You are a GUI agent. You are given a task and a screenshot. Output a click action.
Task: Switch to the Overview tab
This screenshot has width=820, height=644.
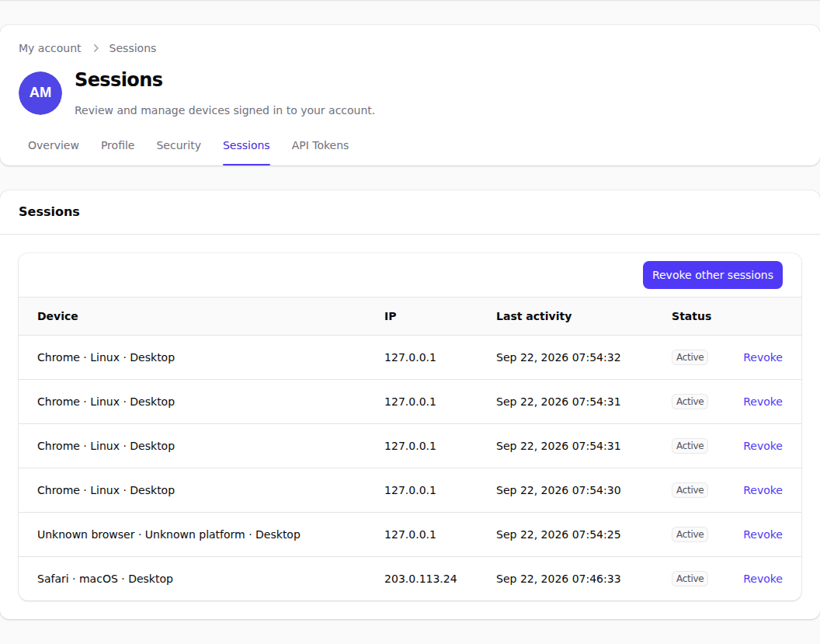pos(54,145)
